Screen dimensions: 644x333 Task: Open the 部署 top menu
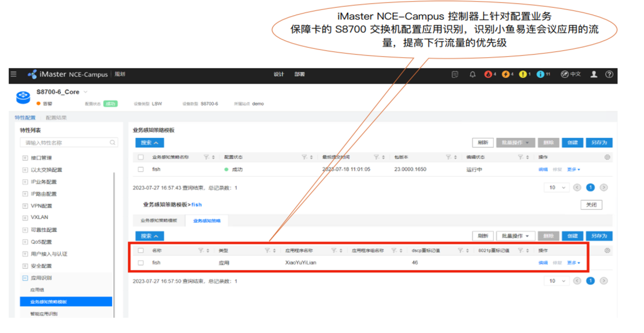[299, 74]
